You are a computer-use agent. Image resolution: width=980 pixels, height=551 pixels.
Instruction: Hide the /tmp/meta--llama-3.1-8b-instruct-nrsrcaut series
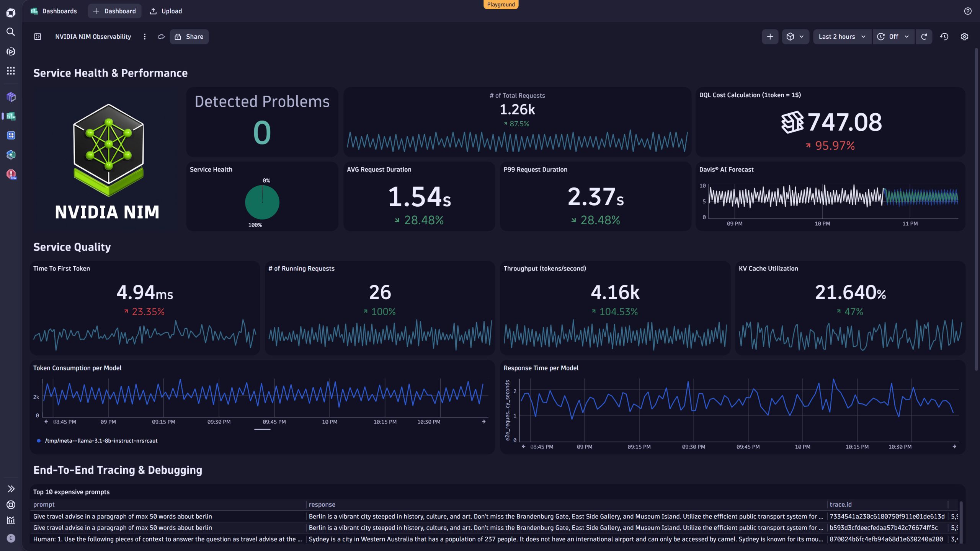(x=101, y=440)
